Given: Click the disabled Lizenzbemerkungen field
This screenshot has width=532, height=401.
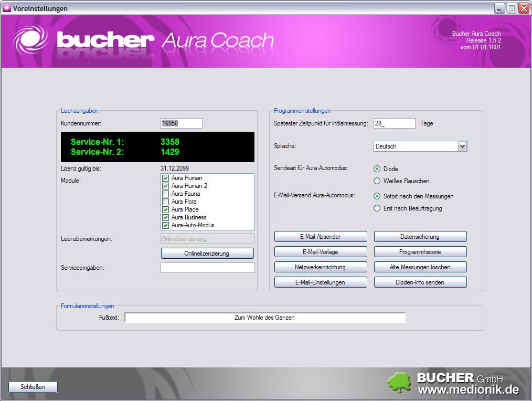Looking at the screenshot, I should tap(207, 239).
